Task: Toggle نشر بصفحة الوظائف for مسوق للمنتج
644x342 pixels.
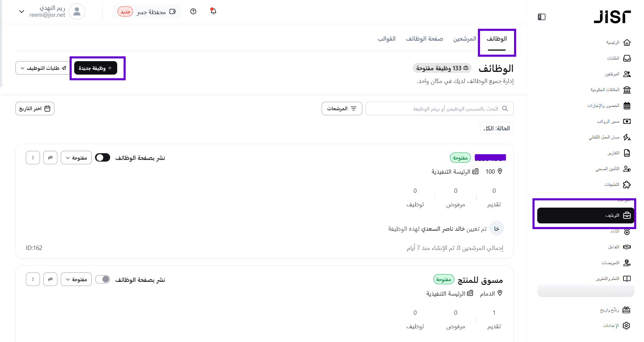Action: click(102, 280)
